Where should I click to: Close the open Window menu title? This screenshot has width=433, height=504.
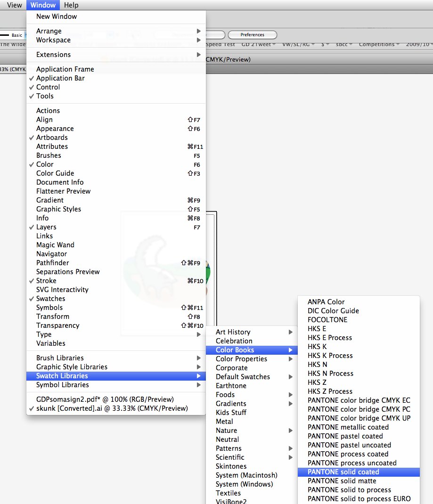43,5
